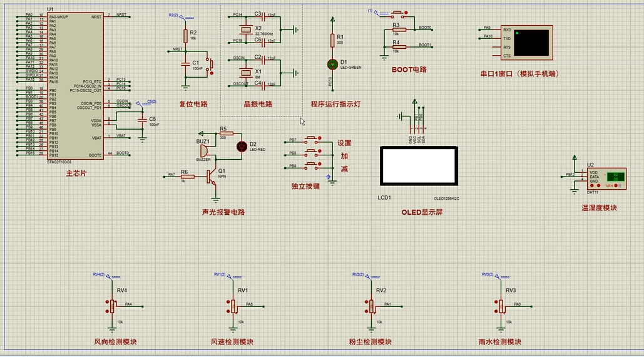Click the OLED display LCD1 screen
Viewport: 644px width, 357px height.
pos(419,166)
